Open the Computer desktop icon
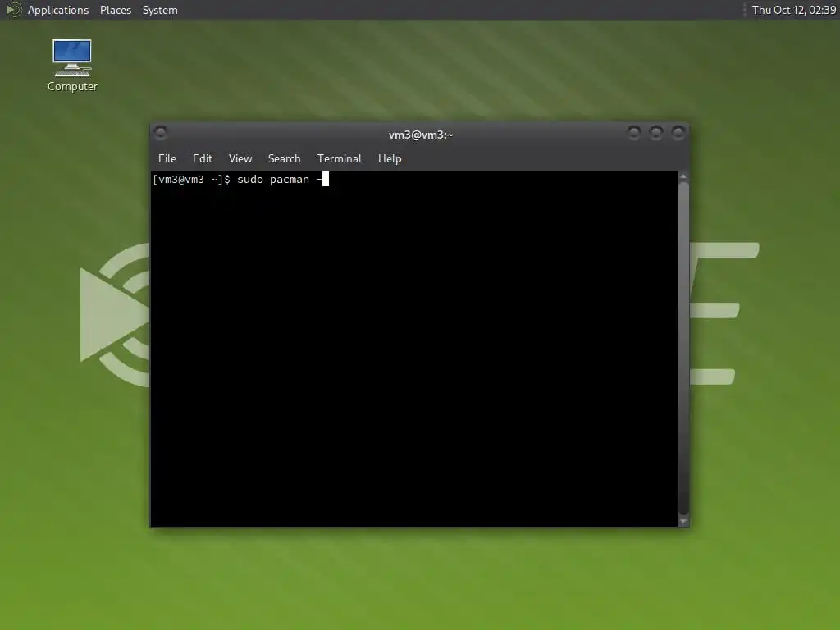The image size is (840, 630). click(x=72, y=66)
